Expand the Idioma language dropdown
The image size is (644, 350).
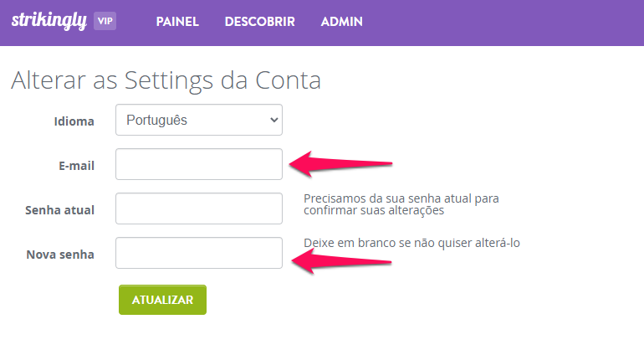coord(199,120)
